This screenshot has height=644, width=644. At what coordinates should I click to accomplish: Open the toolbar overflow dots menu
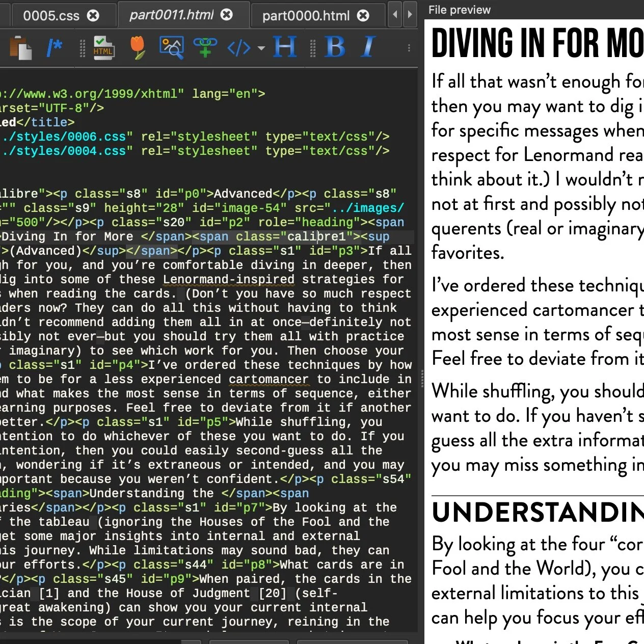point(409,48)
